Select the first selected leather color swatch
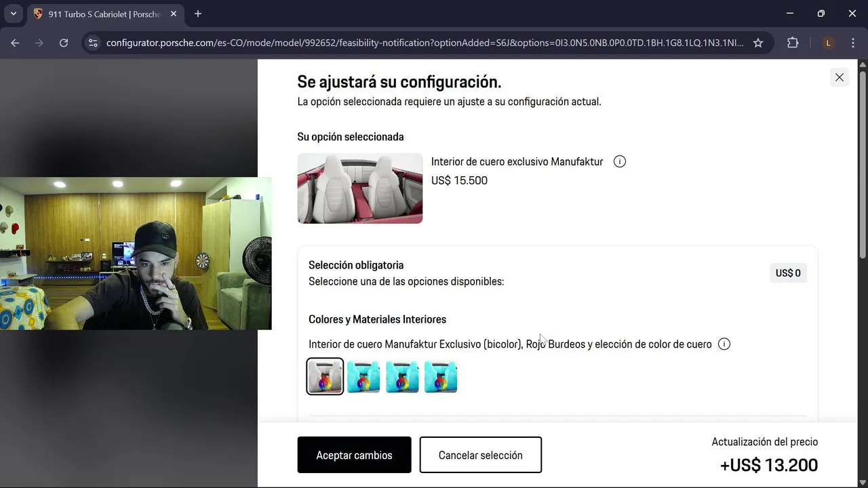868x488 pixels. click(325, 376)
